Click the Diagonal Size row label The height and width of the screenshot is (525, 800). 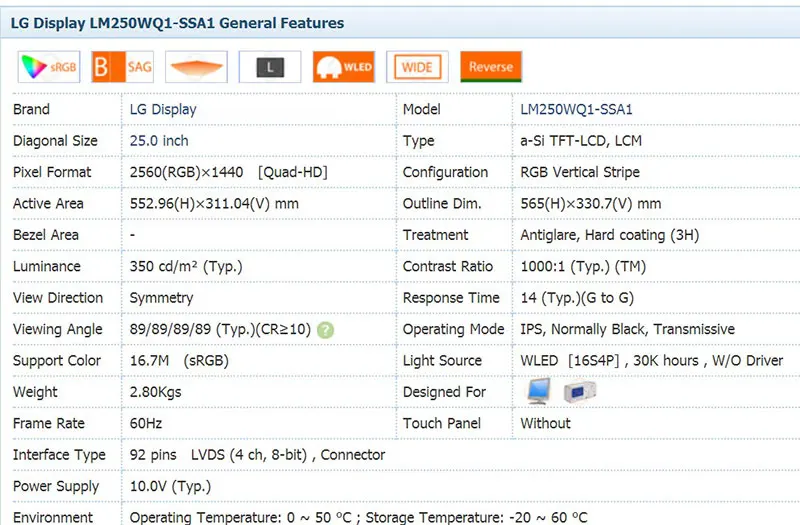(56, 141)
